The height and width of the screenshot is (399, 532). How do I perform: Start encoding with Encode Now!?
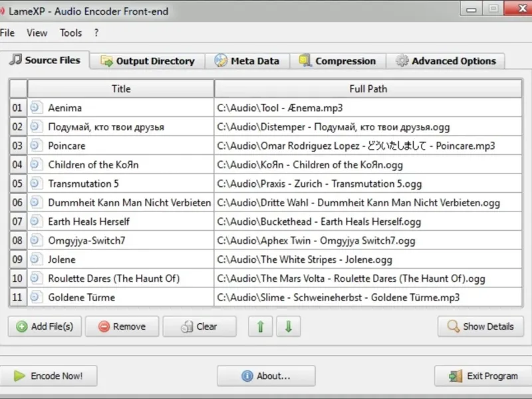coord(48,376)
